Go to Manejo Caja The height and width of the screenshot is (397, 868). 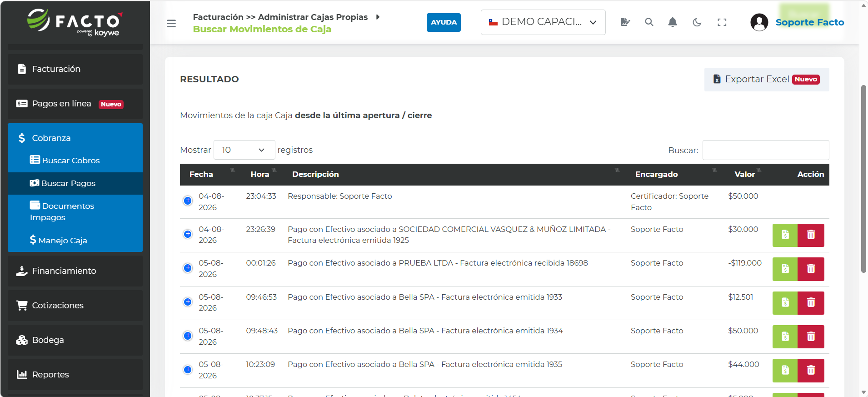coord(75,240)
